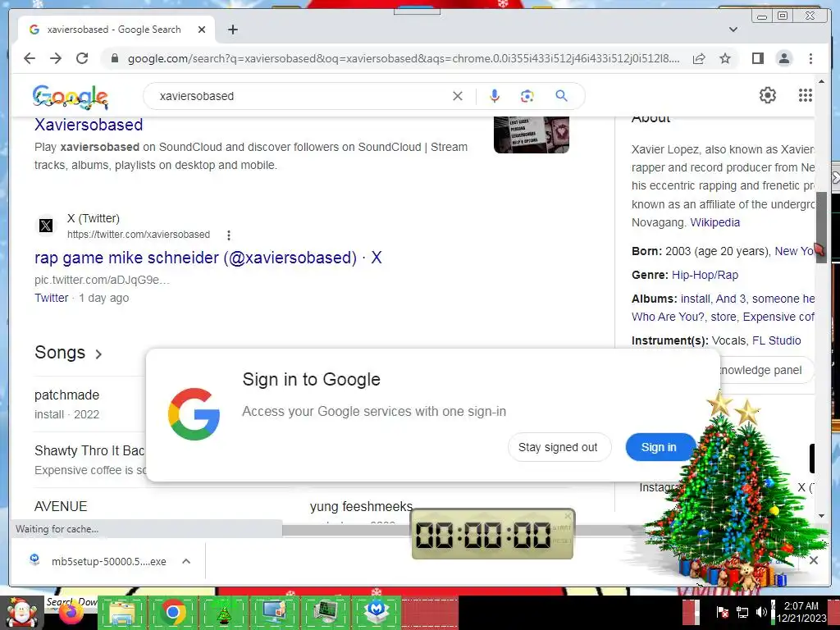This screenshot has height=630, width=840.
Task: Start voice search with microphone
Action: pos(495,96)
